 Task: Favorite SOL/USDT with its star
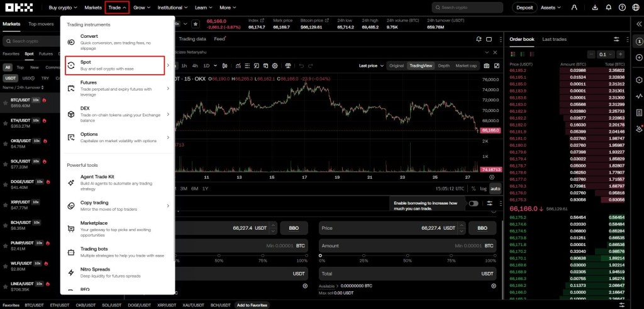click(5, 164)
